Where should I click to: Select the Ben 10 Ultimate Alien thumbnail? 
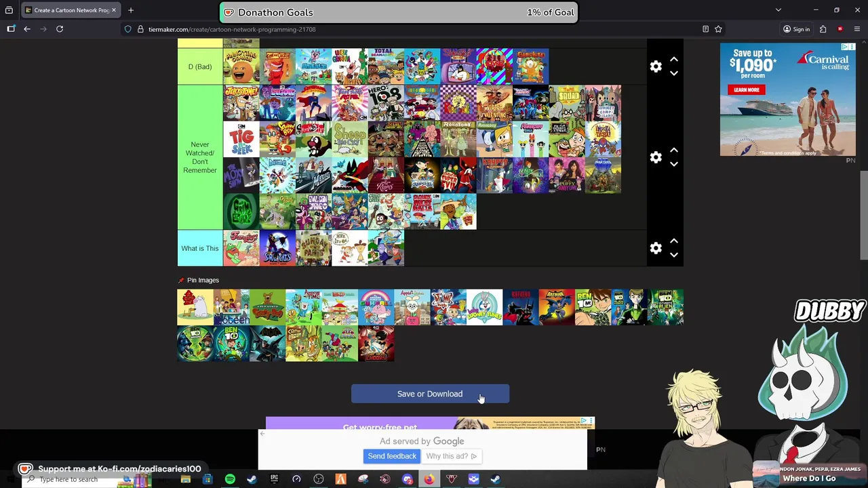[665, 307]
